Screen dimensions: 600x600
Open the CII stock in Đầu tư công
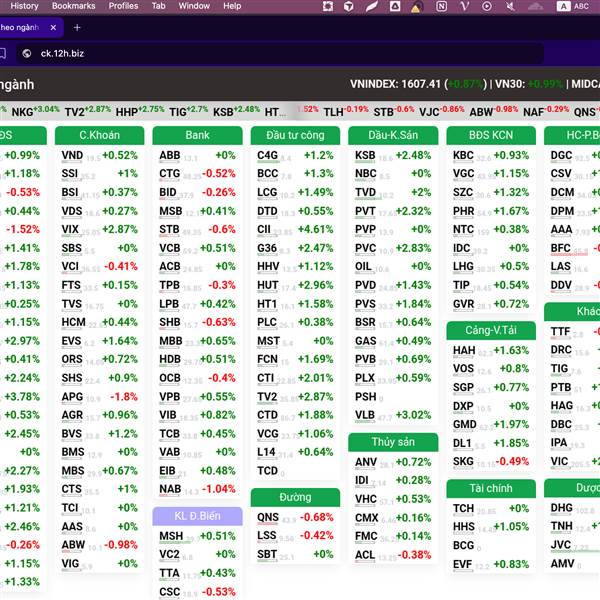point(295,230)
